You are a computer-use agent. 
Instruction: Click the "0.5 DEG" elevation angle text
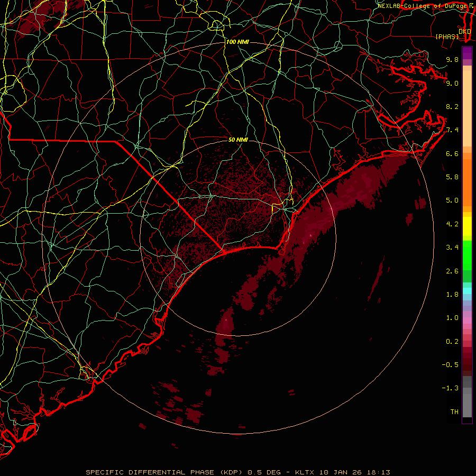point(264,472)
